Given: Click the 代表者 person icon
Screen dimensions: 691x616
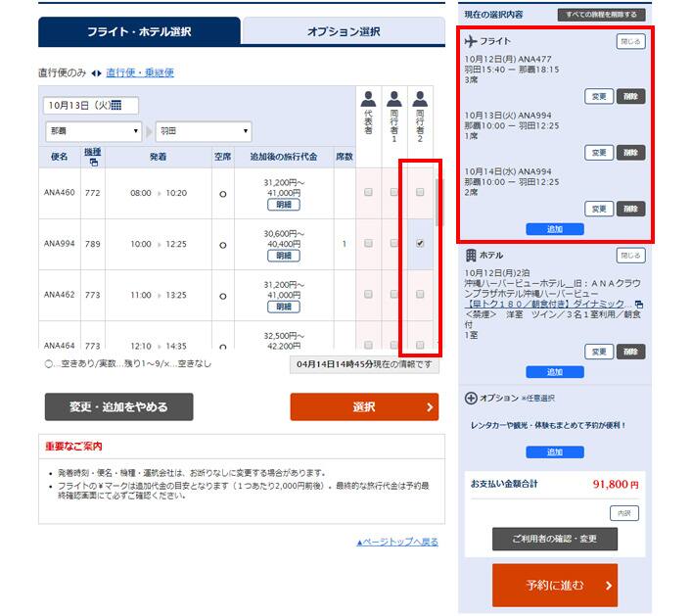Looking at the screenshot, I should [x=368, y=99].
